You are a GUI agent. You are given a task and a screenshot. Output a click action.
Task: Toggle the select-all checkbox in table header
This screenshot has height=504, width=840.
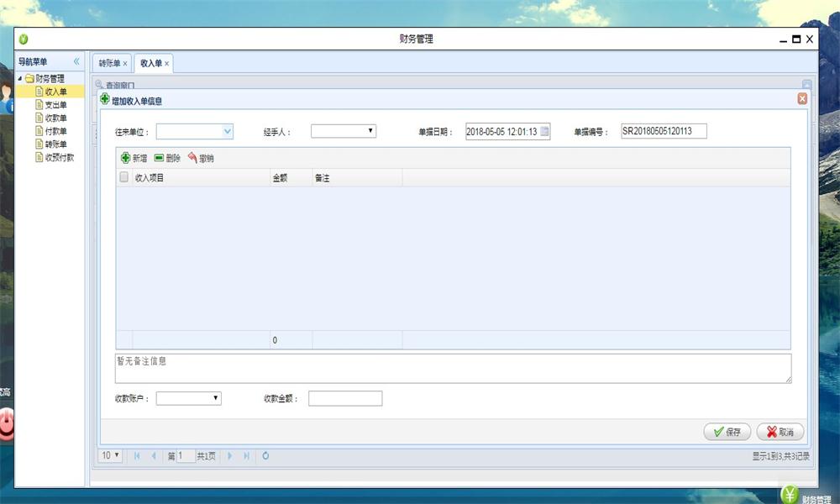click(124, 177)
